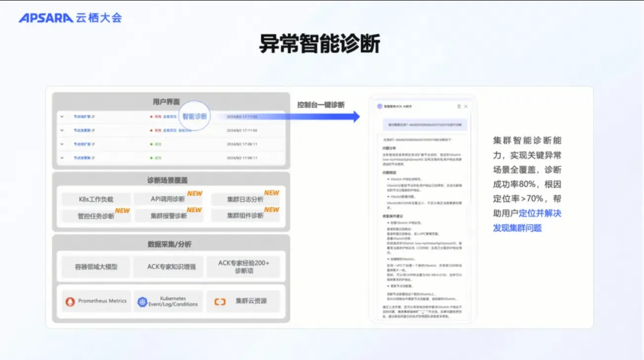Click the APSARA 云栖大会 logo
Viewport: 644px width, 360px height.
70,18
